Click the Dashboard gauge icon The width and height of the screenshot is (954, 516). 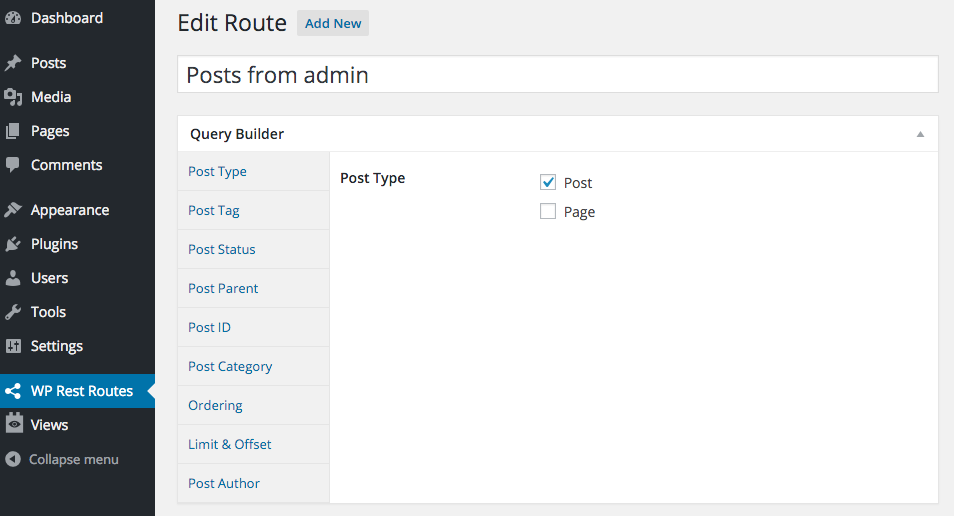13,18
